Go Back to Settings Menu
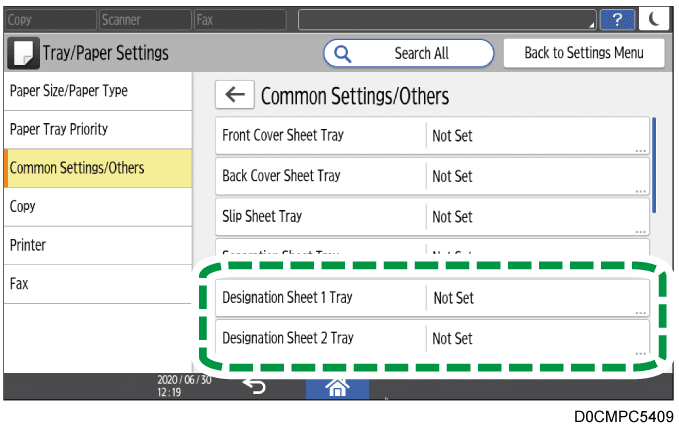 tap(584, 53)
